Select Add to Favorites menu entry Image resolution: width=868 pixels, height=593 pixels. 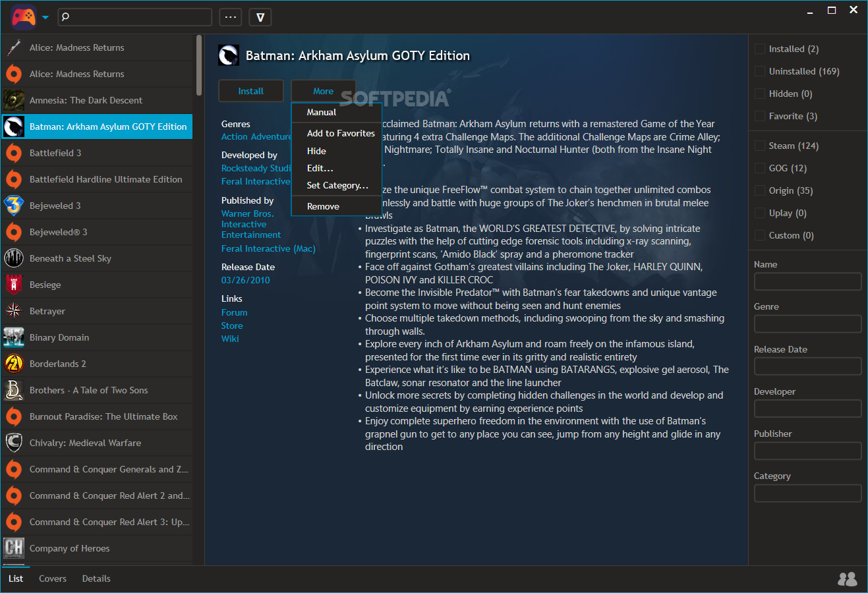[336, 133]
